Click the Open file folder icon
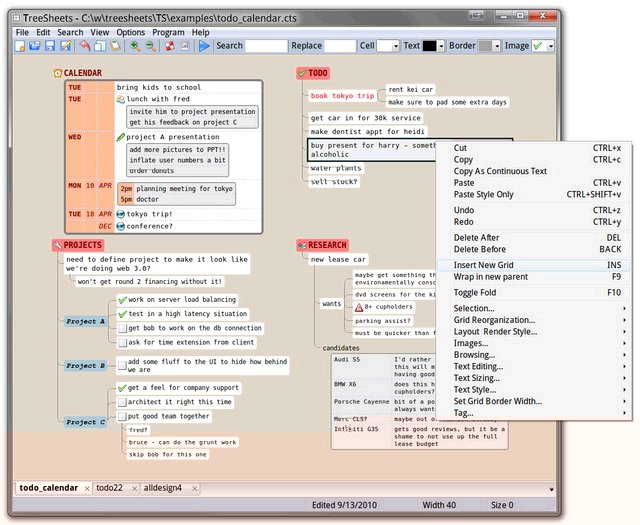Screen dimensions: 640x525 pyautogui.click(x=35, y=46)
